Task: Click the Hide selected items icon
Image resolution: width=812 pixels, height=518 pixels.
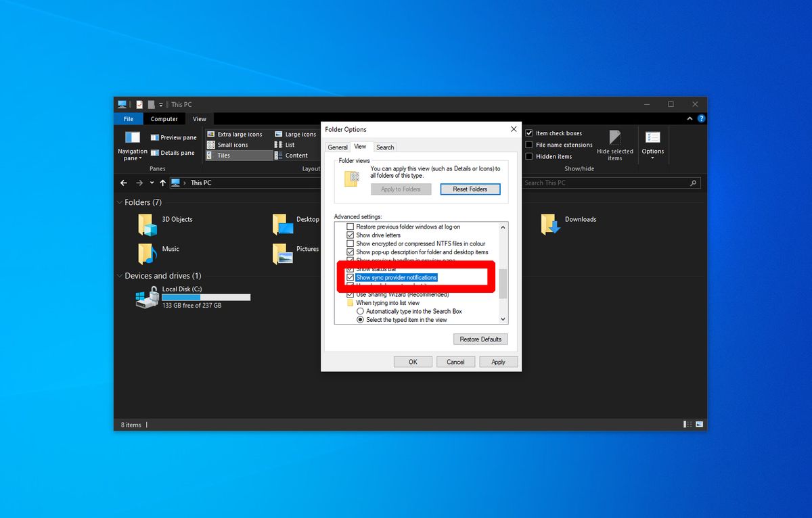Action: click(x=615, y=145)
